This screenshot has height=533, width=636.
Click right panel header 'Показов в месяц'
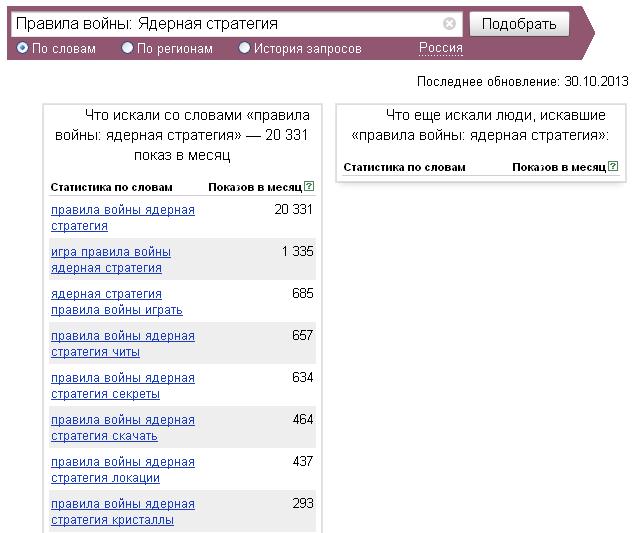click(x=559, y=167)
